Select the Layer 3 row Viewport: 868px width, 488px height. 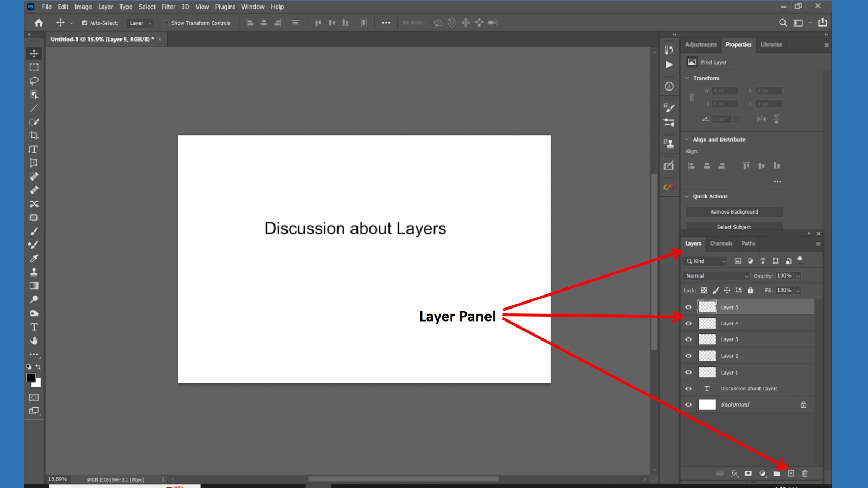point(748,339)
